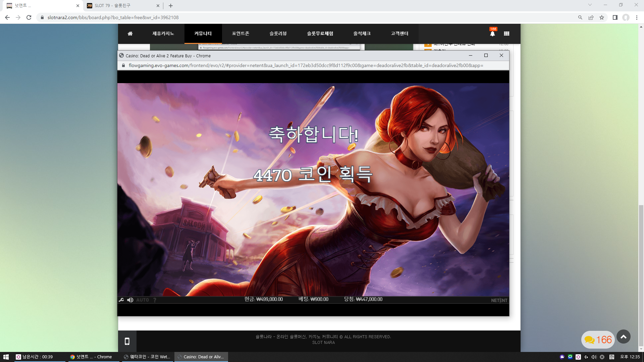
Task: Toggle the browser side panel
Action: (x=615, y=17)
